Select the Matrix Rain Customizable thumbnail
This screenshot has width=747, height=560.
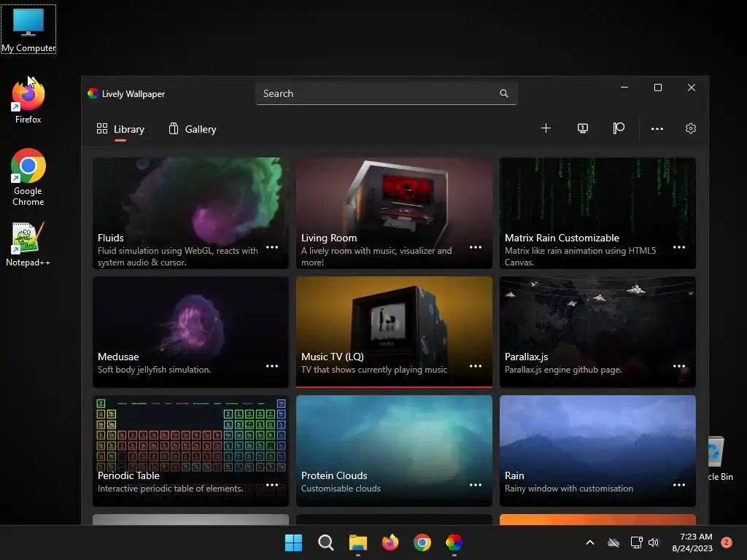[x=597, y=213]
